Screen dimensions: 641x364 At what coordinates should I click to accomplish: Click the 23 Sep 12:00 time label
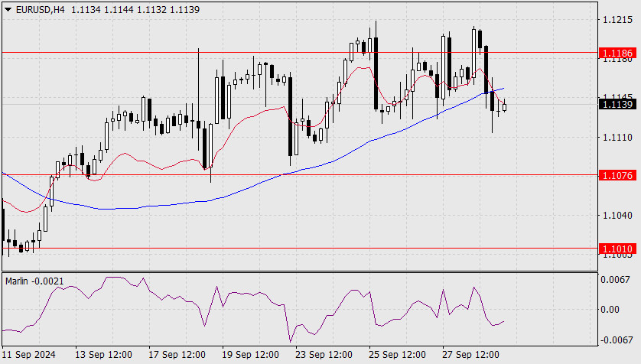tap(324, 354)
